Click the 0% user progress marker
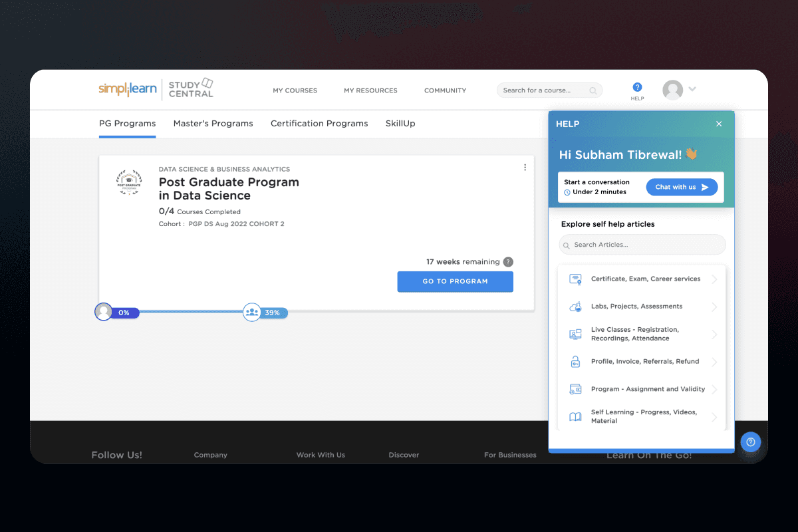 117,312
